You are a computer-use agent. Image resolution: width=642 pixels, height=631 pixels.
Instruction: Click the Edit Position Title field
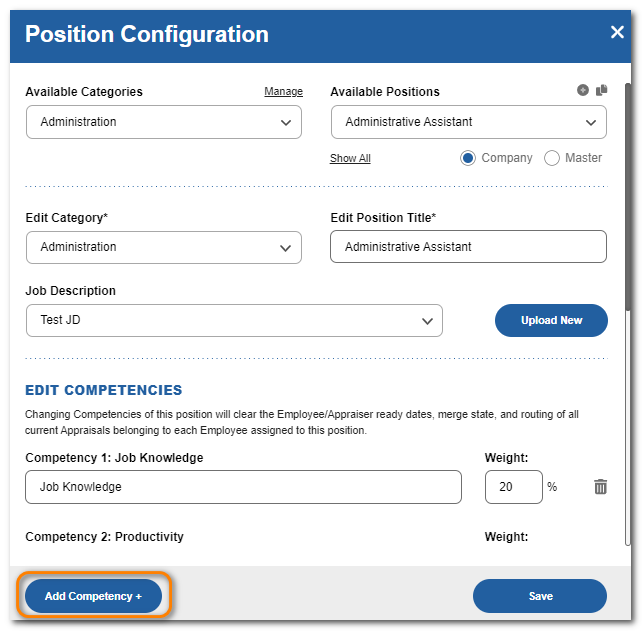click(x=468, y=247)
